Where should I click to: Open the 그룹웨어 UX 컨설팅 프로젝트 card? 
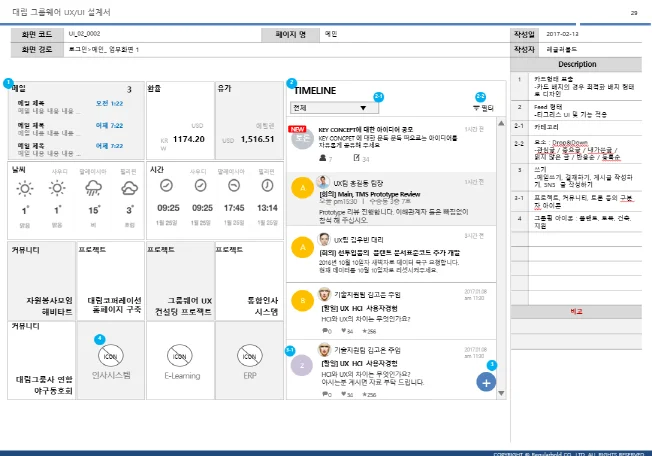(x=180, y=281)
